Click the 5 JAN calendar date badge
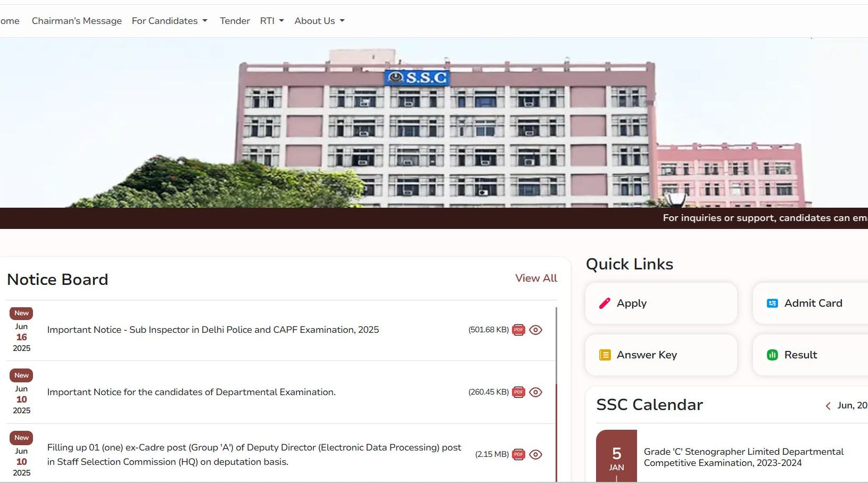The height and width of the screenshot is (483, 868). (616, 456)
